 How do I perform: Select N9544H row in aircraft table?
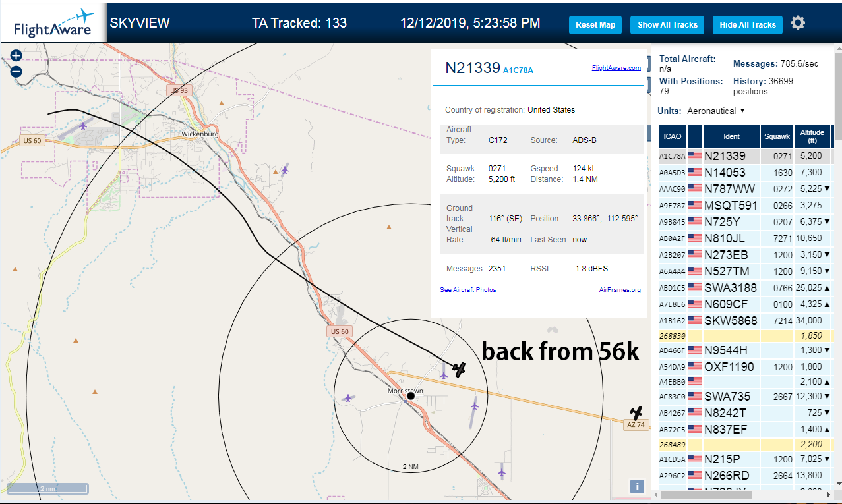745,350
